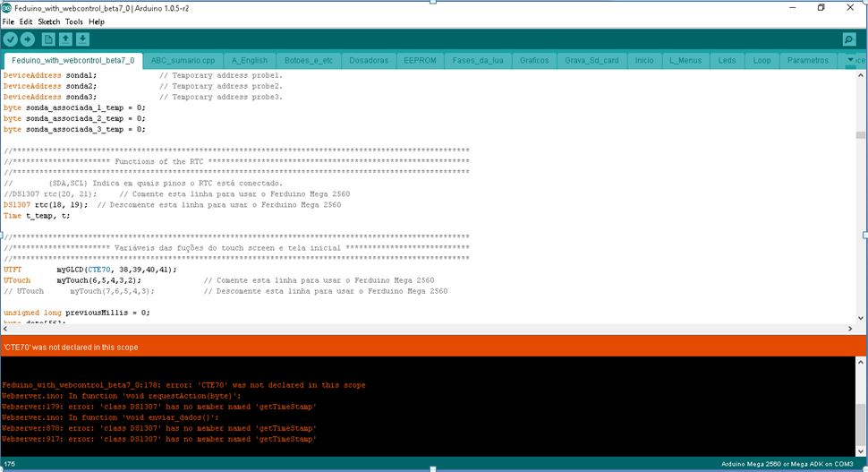This screenshot has height=472, width=868.
Task: Open a sketch using the Open icon
Action: pos(65,39)
